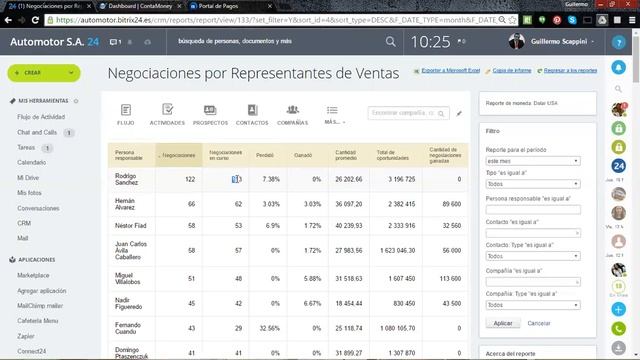Click the blue plus icon in right panel
The height and width of the screenshot is (360, 640).
[619, 309]
